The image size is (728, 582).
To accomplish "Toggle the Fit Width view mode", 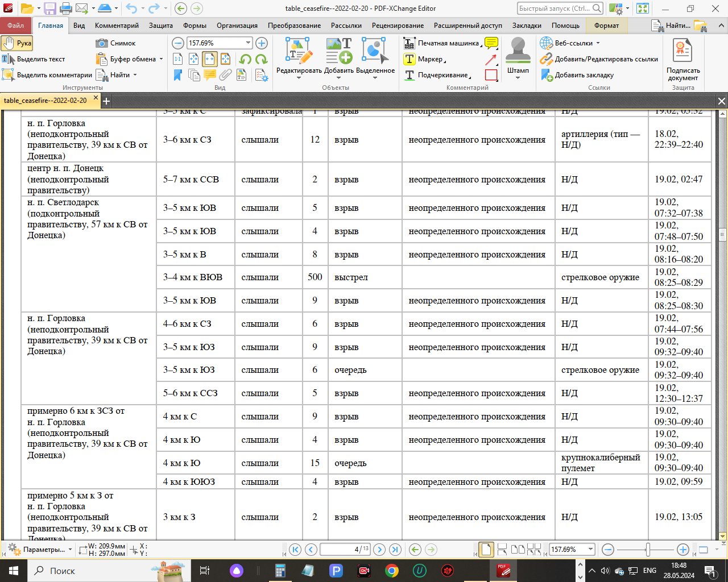I will 210,59.
